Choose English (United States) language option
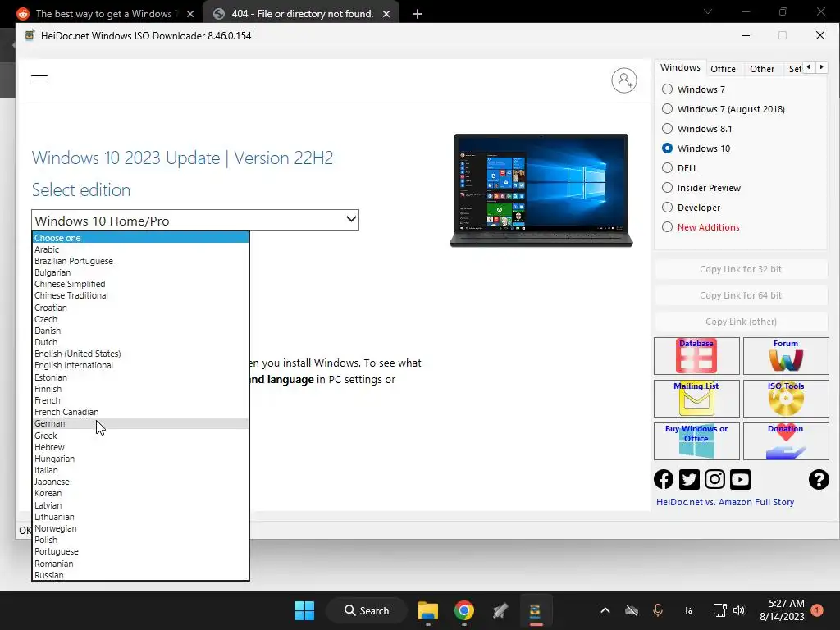The height and width of the screenshot is (630, 840). tap(140, 354)
